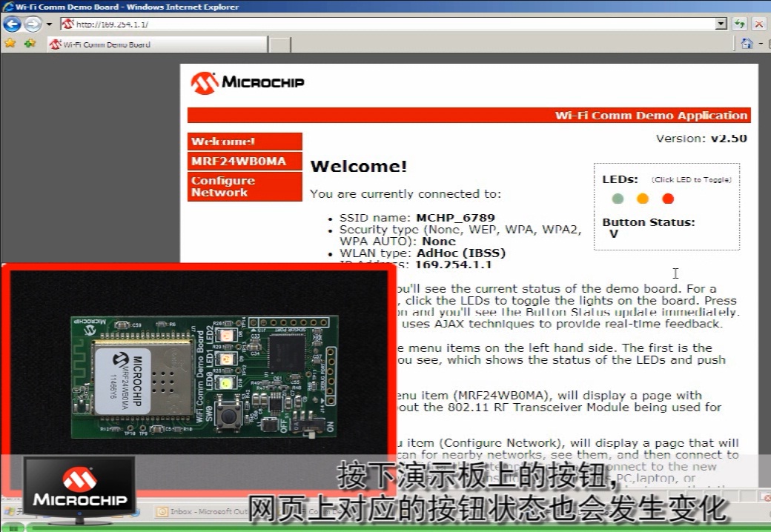Screen dimensions: 771x532
Task: Click the Version v2.50 text
Action: tap(701, 139)
